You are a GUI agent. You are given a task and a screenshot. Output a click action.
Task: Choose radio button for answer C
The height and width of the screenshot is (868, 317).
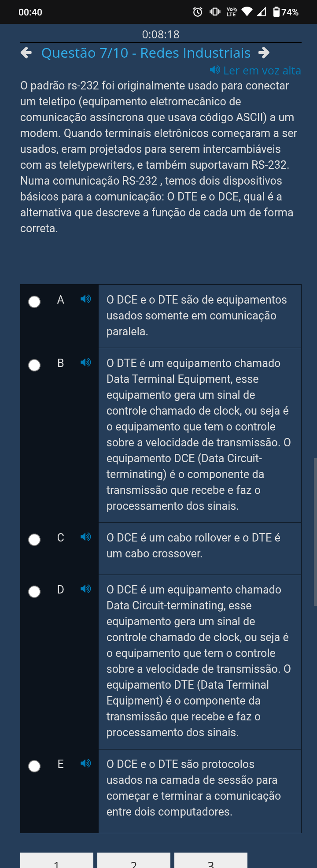click(34, 540)
